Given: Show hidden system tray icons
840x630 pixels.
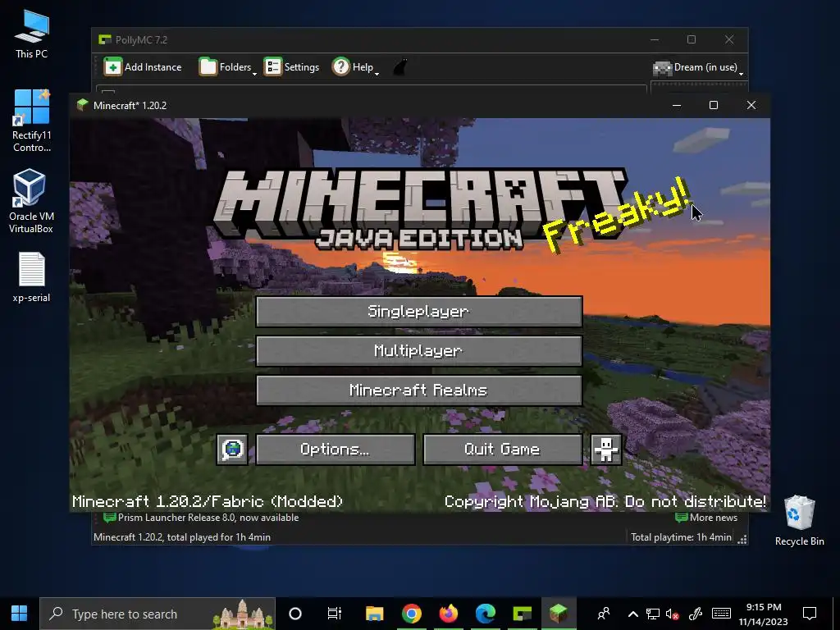Looking at the screenshot, I should pyautogui.click(x=632, y=614).
